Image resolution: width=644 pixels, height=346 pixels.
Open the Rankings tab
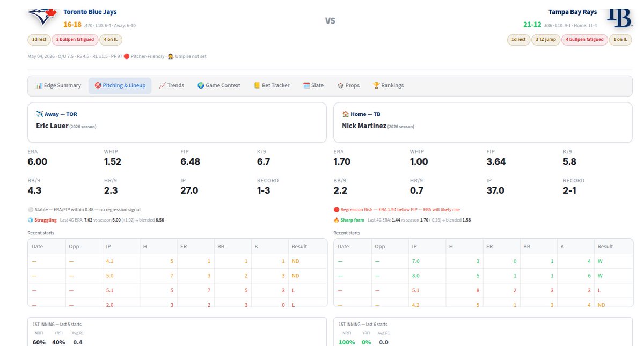389,85
